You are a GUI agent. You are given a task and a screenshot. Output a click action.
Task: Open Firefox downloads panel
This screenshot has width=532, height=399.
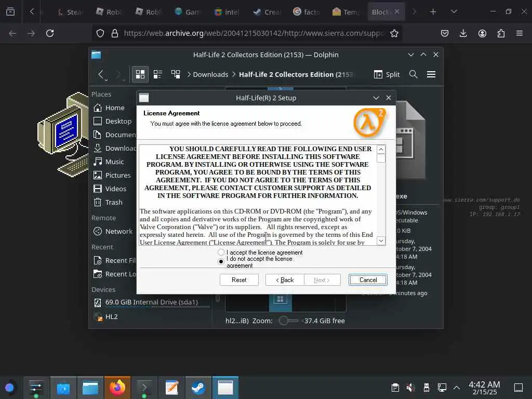pos(463,33)
